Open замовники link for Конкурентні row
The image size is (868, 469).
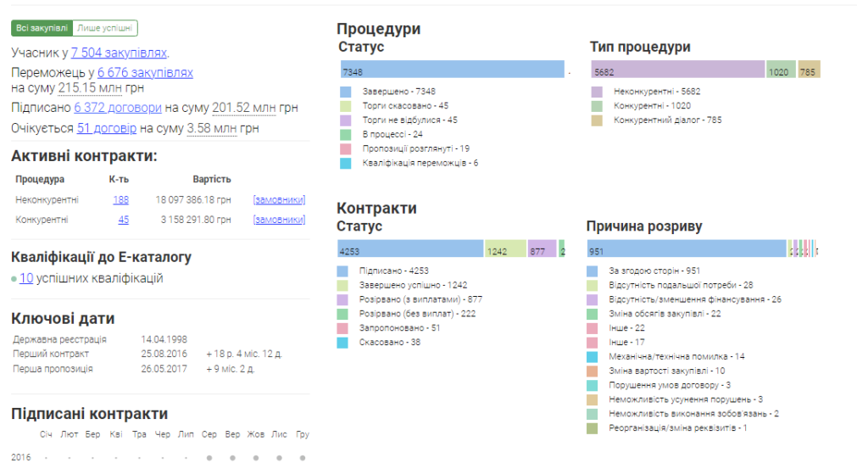click(x=278, y=220)
